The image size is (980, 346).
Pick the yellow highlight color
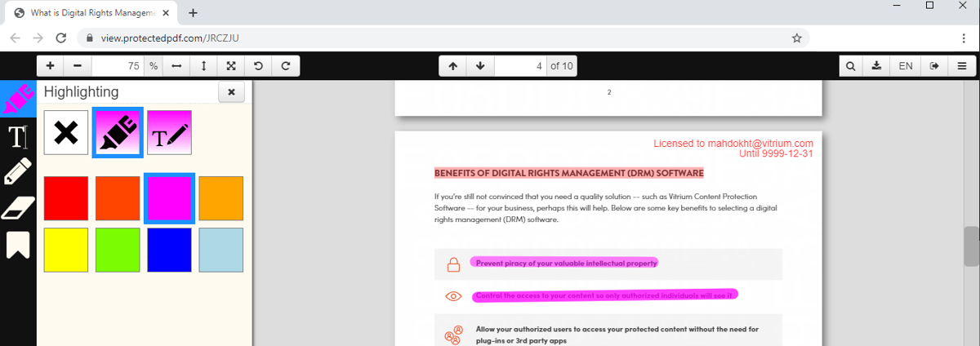66,250
